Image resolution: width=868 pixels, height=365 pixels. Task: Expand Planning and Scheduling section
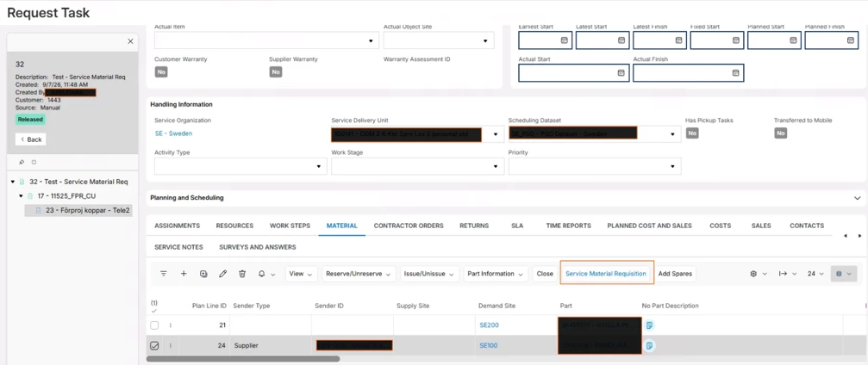point(857,198)
